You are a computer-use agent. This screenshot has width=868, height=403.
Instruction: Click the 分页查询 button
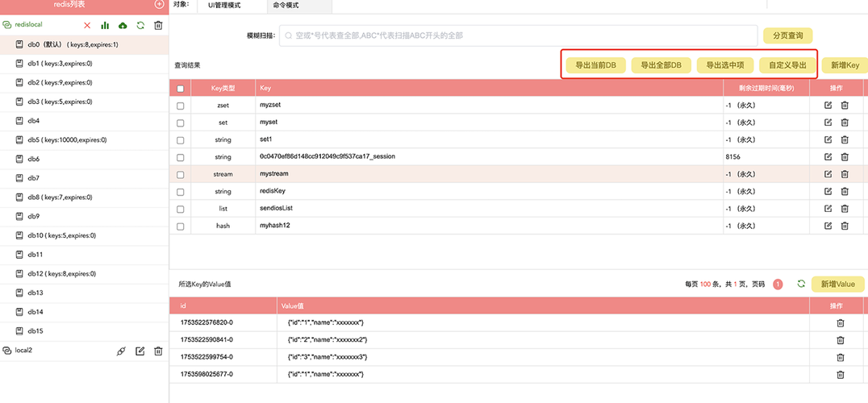click(x=787, y=35)
